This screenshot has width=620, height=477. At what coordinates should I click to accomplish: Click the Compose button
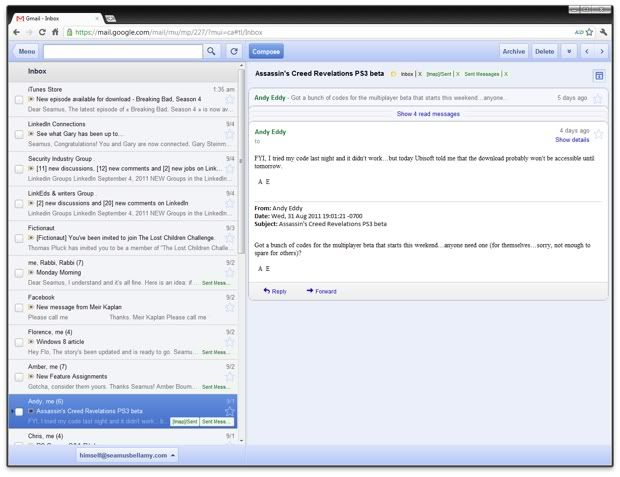point(266,51)
